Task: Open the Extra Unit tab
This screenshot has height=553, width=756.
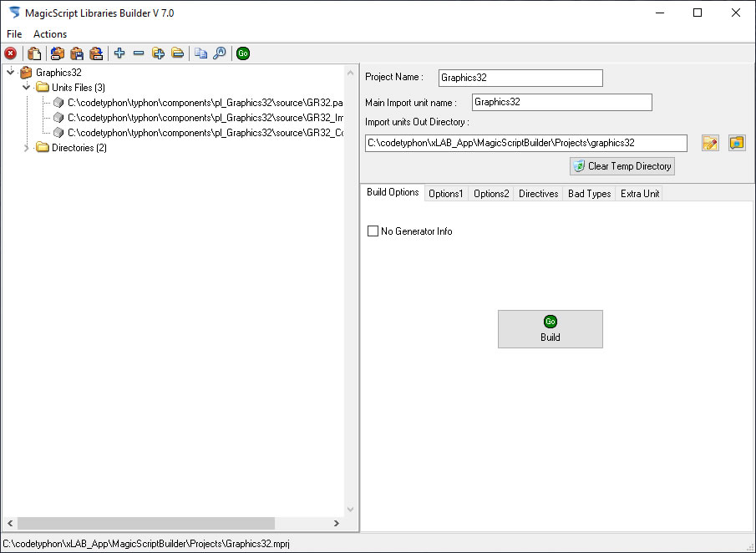Action: [x=640, y=194]
